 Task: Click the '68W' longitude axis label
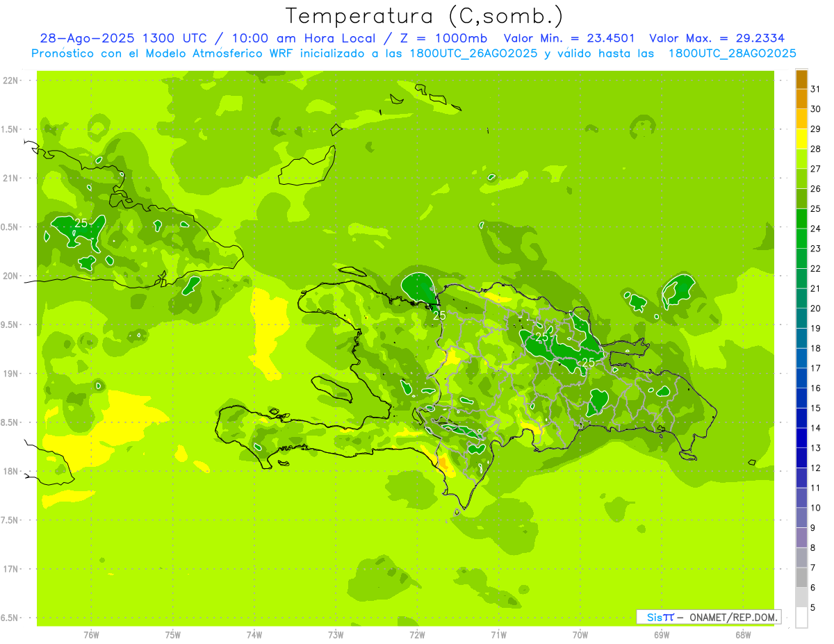[743, 635]
